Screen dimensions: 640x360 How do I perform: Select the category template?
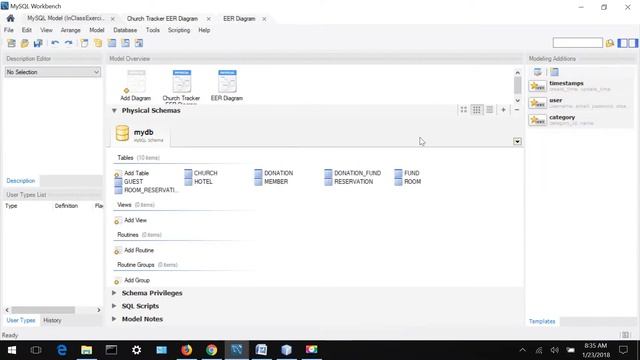(x=581, y=120)
